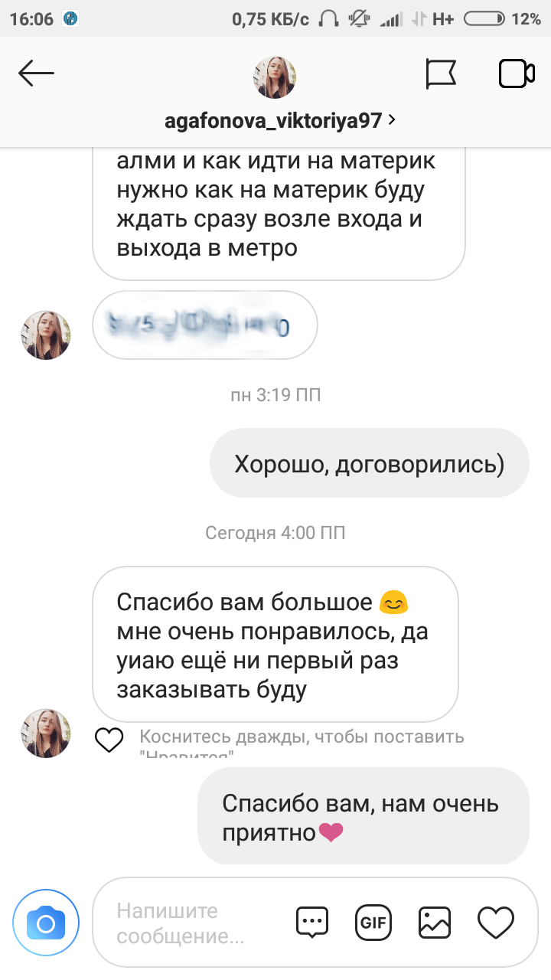Tap the battery indicator in status bar

484,19
